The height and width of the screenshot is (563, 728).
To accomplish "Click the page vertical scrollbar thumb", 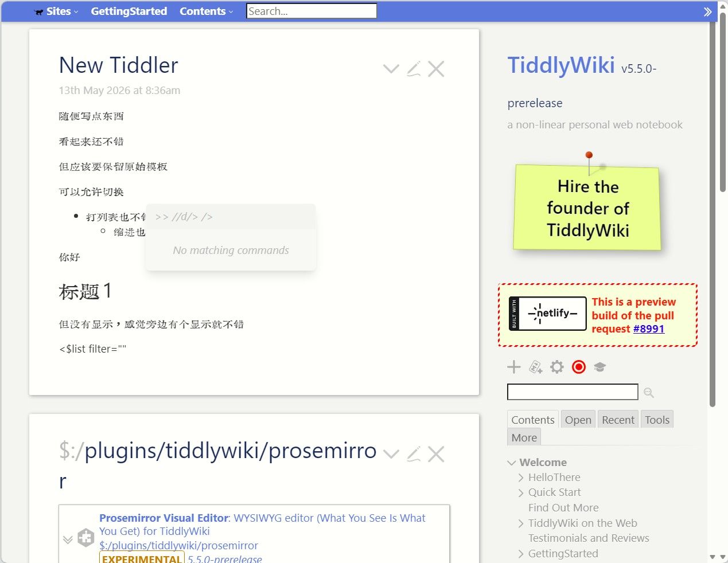I will pos(723,103).
